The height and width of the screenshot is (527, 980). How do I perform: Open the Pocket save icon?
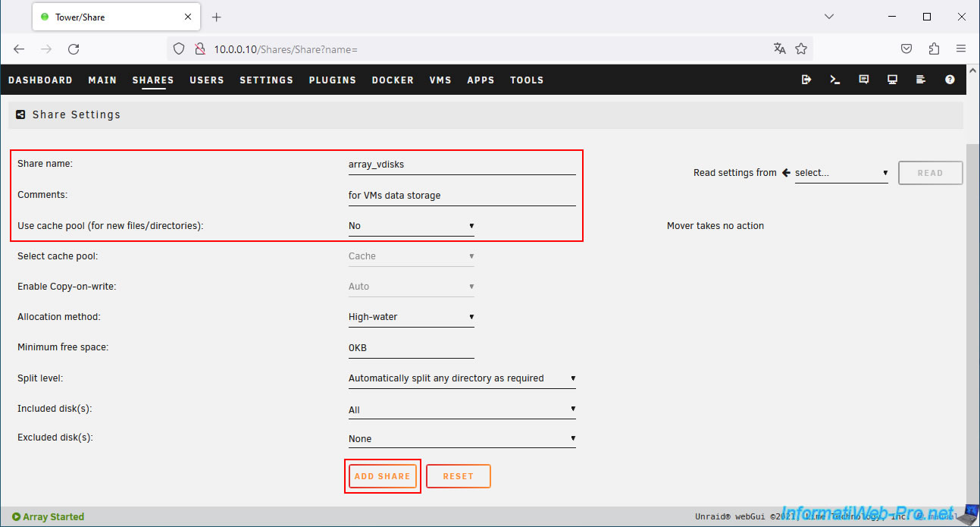906,49
